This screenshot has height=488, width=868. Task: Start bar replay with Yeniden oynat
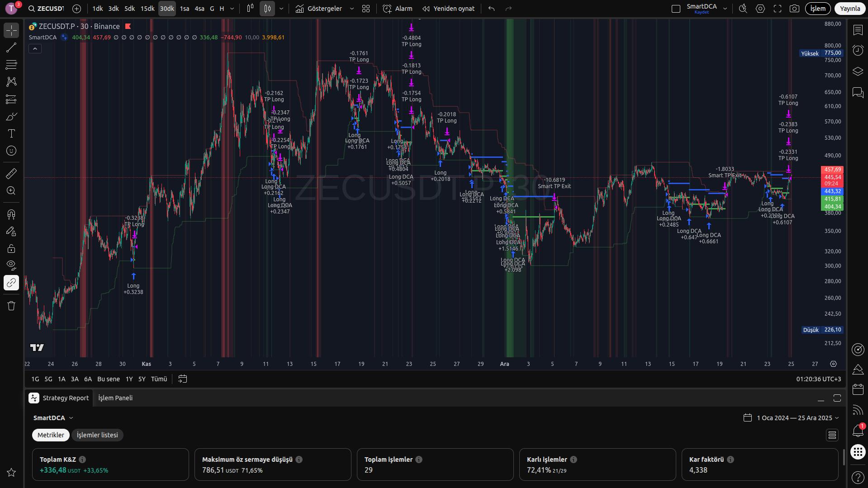448,9
